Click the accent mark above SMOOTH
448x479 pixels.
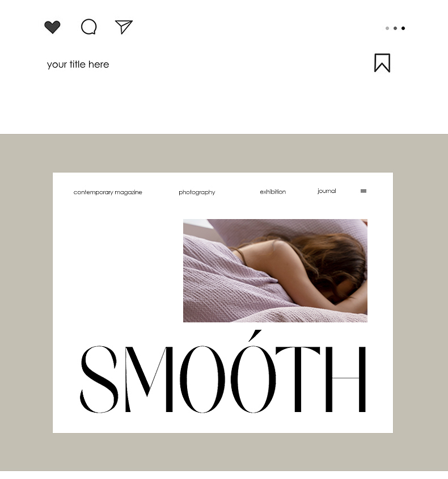tap(255, 335)
